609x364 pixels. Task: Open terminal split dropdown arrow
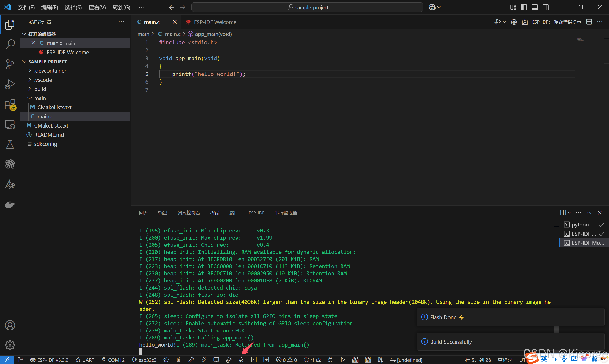[x=569, y=213]
